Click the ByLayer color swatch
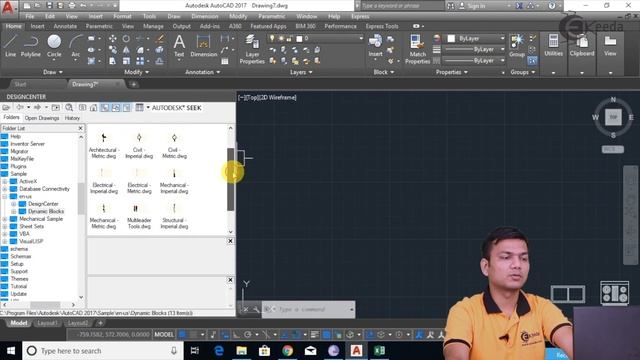This screenshot has width=640, height=360. (451, 38)
